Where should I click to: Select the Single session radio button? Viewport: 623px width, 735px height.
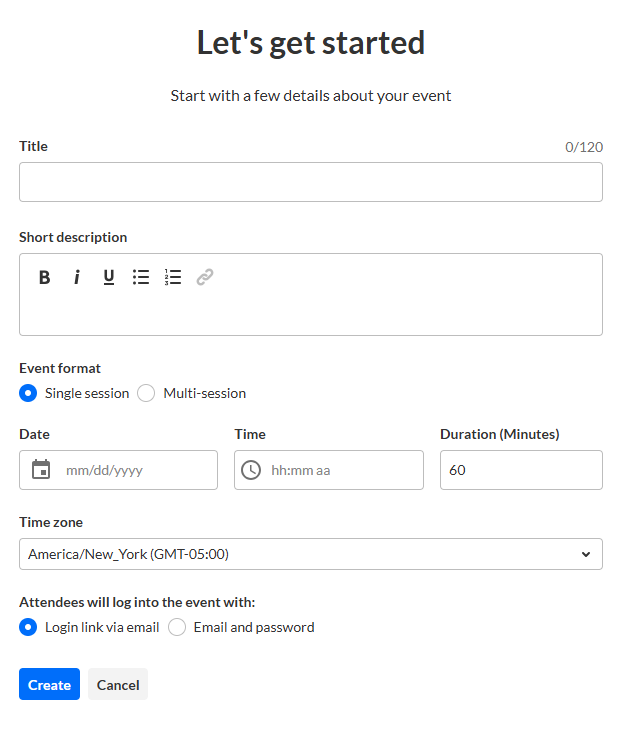coord(29,393)
